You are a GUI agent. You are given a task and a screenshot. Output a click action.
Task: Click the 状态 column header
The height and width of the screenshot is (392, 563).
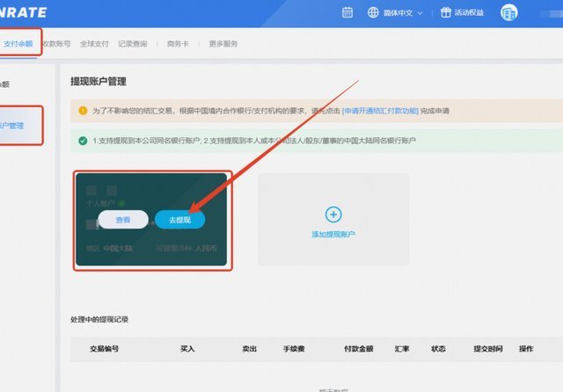click(x=438, y=349)
